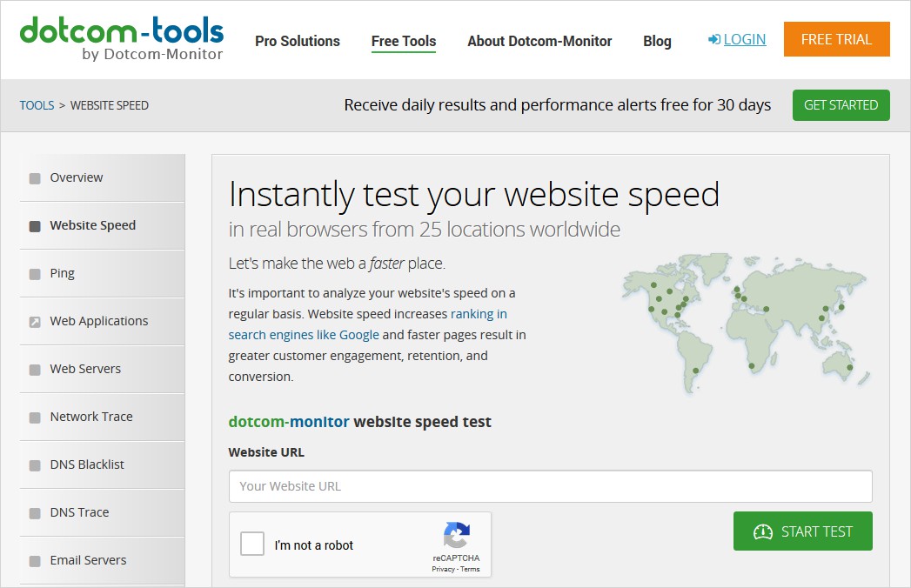
Task: Focus the Website URL input field
Action: 550,486
